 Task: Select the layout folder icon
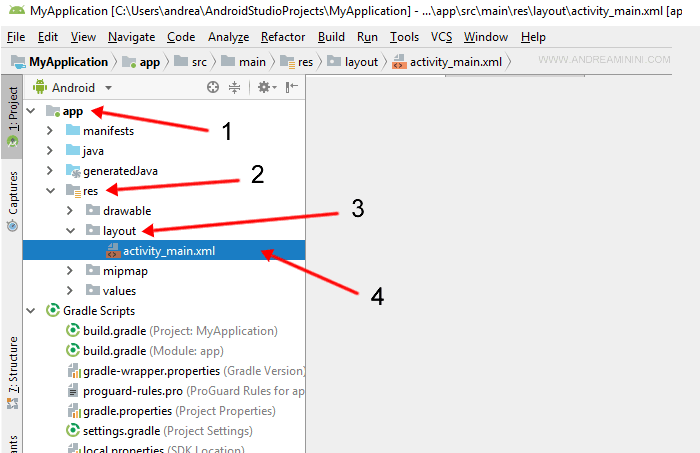(93, 230)
